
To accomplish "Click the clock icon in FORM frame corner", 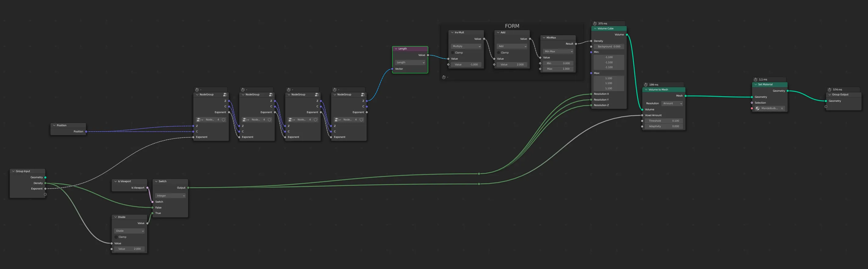I will click(x=444, y=77).
